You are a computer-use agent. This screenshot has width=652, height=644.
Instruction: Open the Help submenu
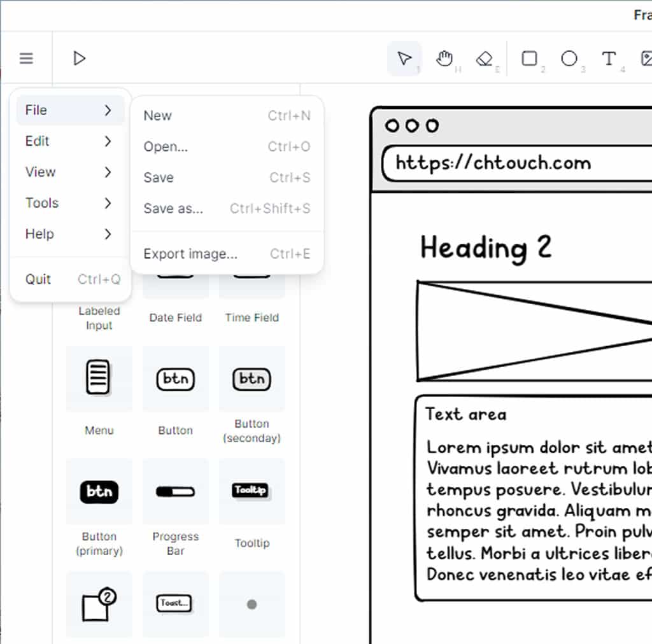click(x=70, y=234)
